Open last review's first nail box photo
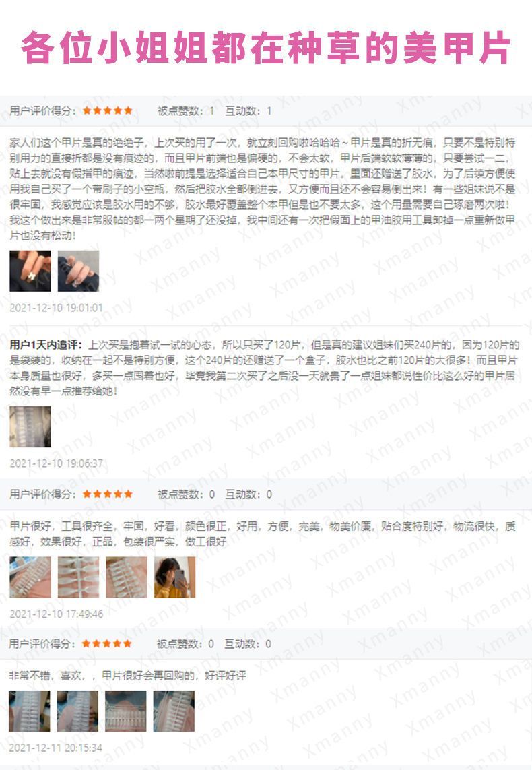The image size is (532, 770). click(x=30, y=711)
